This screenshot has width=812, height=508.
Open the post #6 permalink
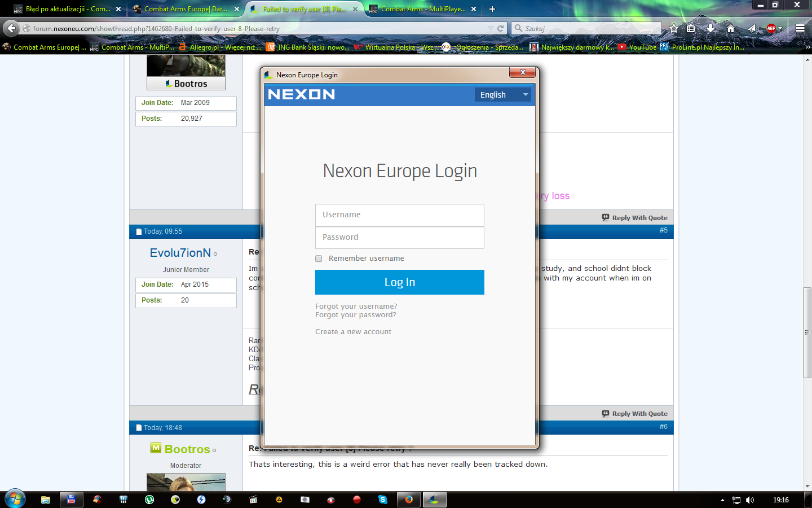pyautogui.click(x=664, y=427)
